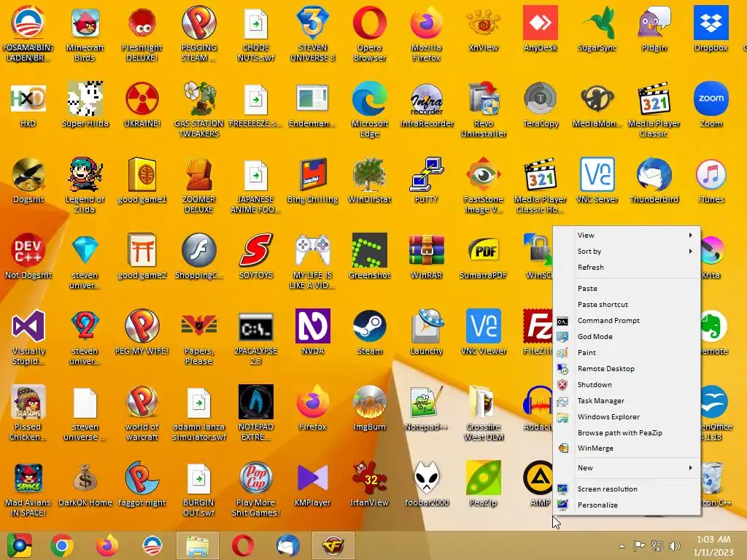Open Task Manager from context menu
The width and height of the screenshot is (747, 560).
[x=627, y=401]
